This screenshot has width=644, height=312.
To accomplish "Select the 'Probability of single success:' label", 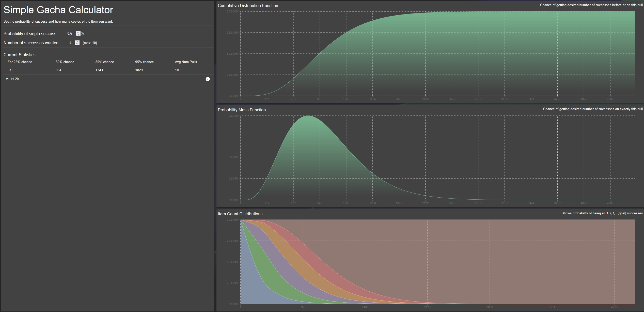I will (30, 34).
